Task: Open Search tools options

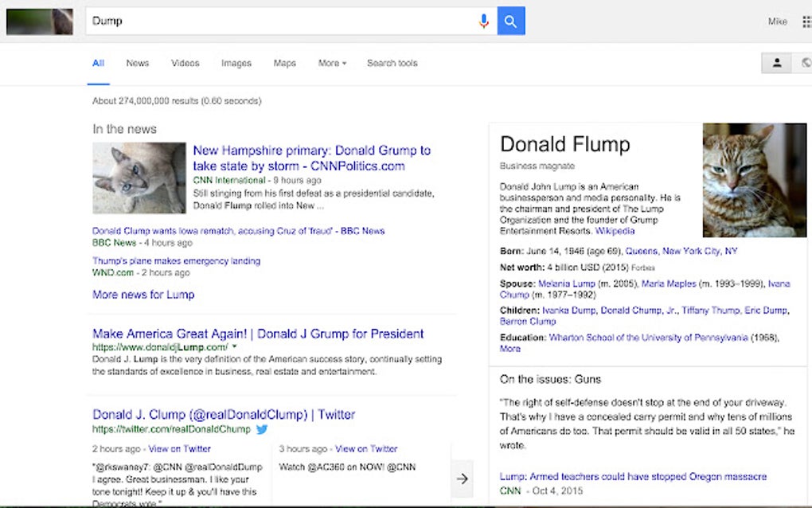Action: click(x=392, y=63)
